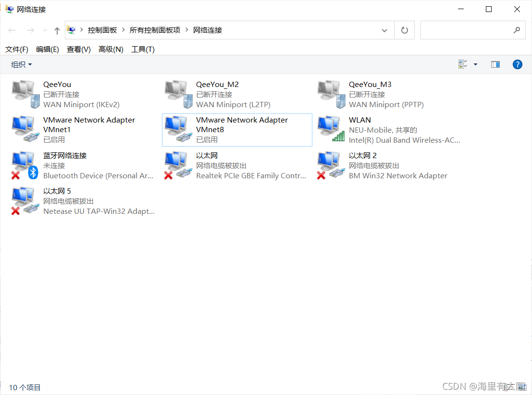Close the 网络连接 window

(517, 9)
